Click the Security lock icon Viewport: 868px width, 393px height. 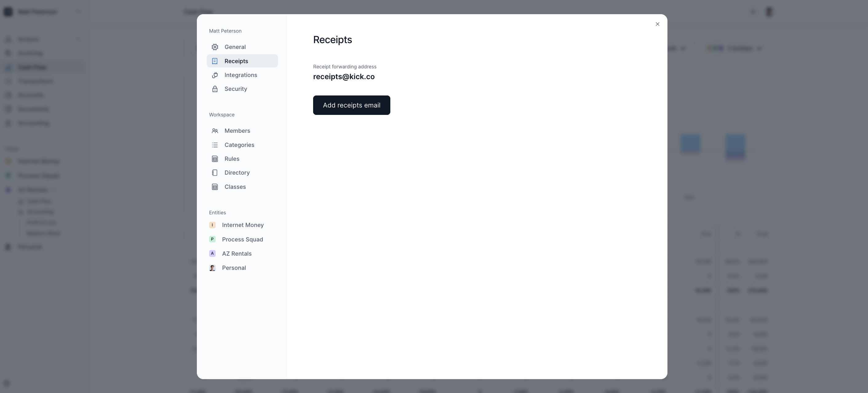tap(215, 89)
